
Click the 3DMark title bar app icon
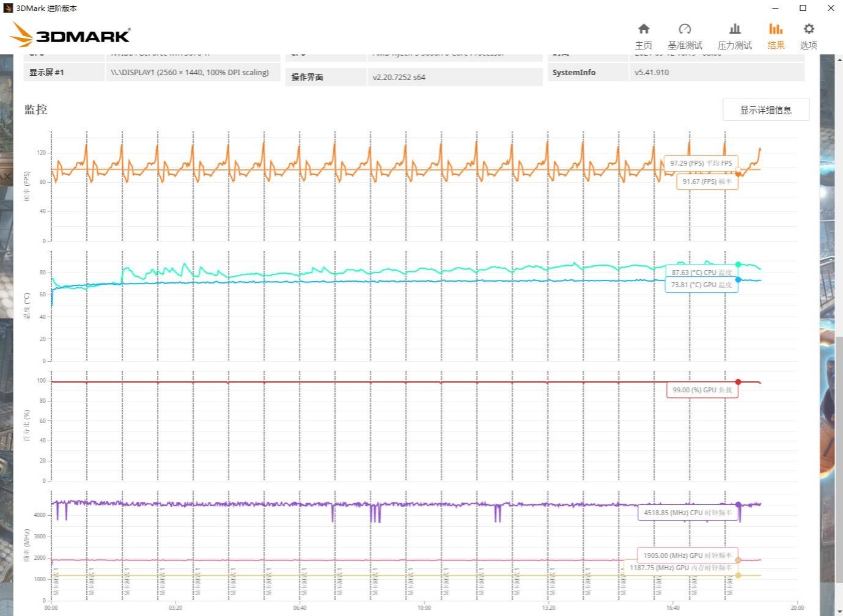tap(8, 8)
